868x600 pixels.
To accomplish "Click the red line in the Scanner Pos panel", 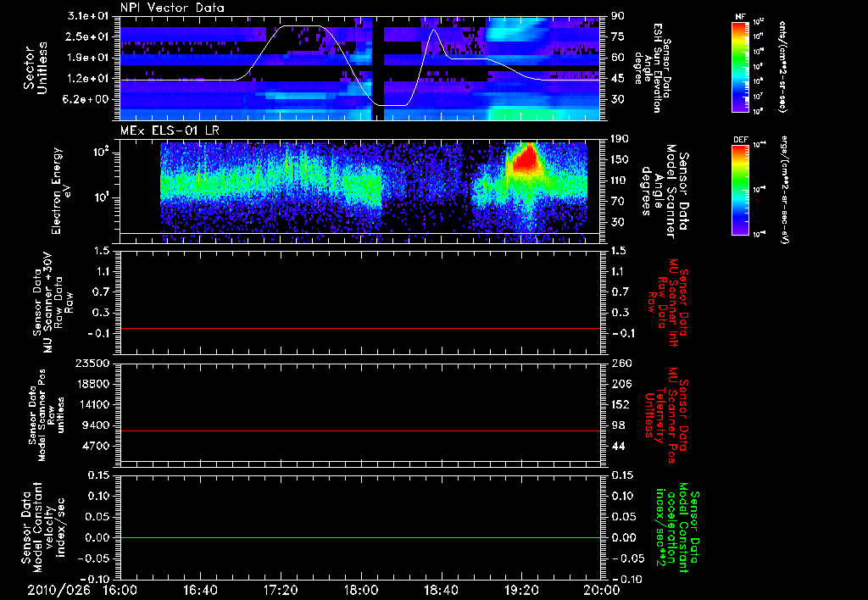I will (360, 431).
